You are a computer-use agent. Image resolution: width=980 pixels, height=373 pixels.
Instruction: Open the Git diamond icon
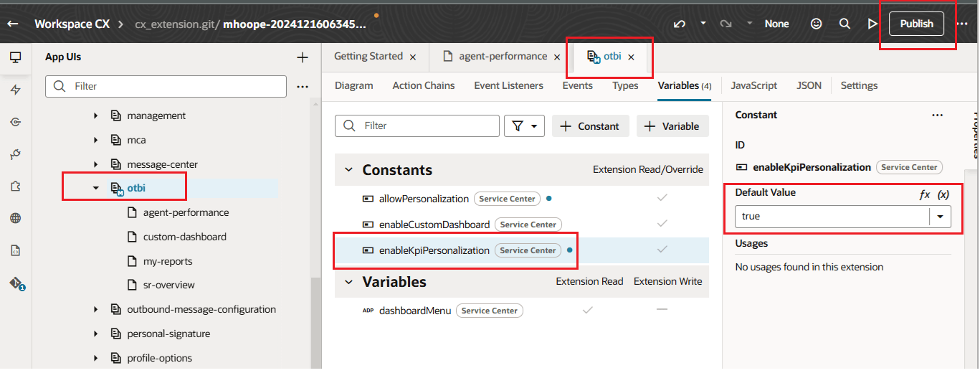16,283
